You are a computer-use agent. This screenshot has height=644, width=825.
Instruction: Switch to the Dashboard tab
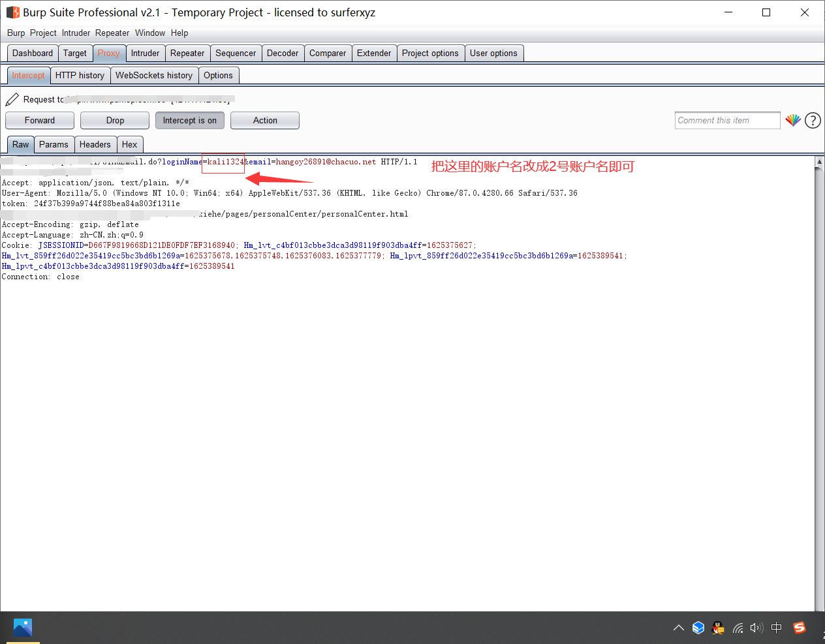tap(33, 54)
